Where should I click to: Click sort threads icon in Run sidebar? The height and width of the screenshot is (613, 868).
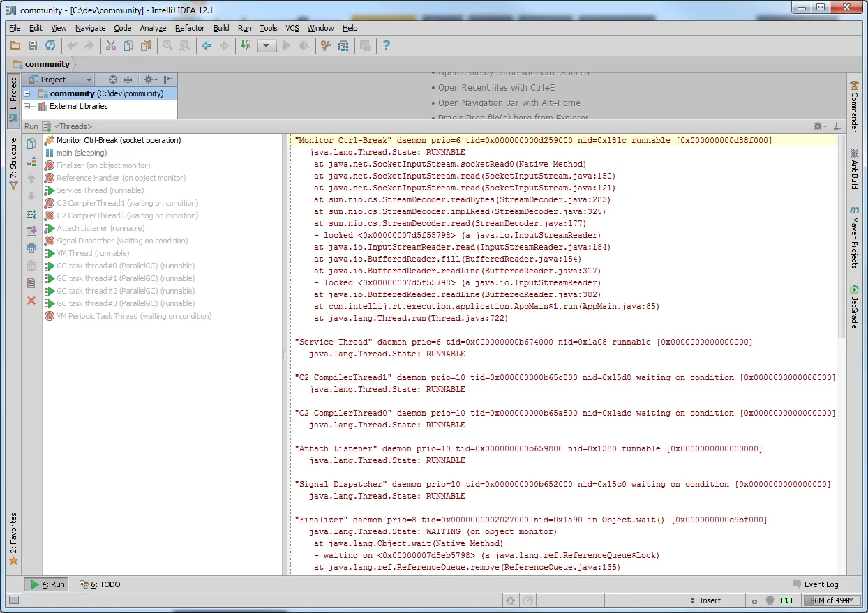click(x=31, y=161)
